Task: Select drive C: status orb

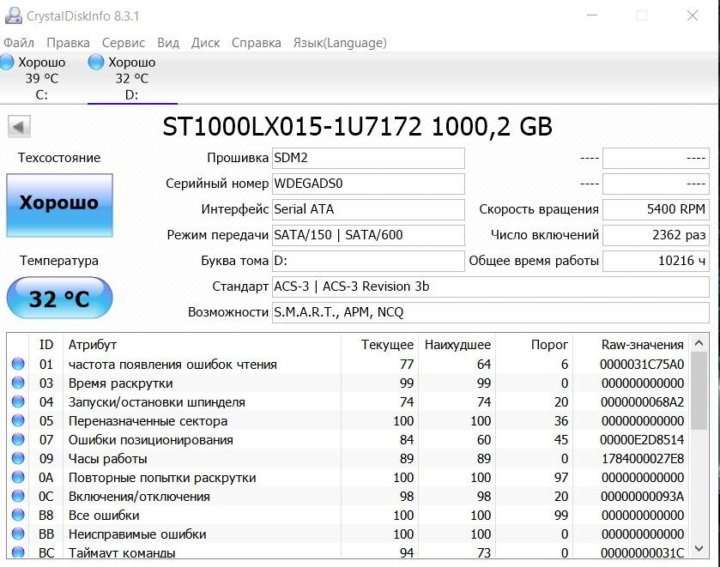Action: click(x=7, y=62)
